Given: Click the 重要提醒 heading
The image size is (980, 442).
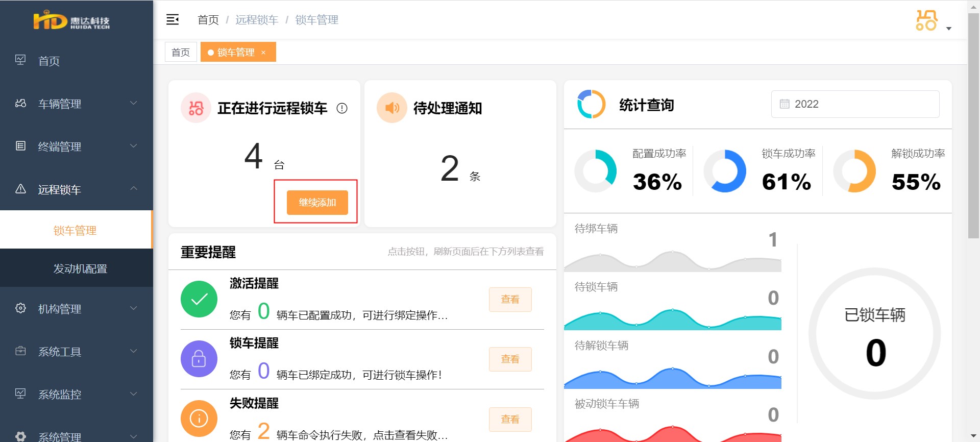Looking at the screenshot, I should pyautogui.click(x=208, y=252).
